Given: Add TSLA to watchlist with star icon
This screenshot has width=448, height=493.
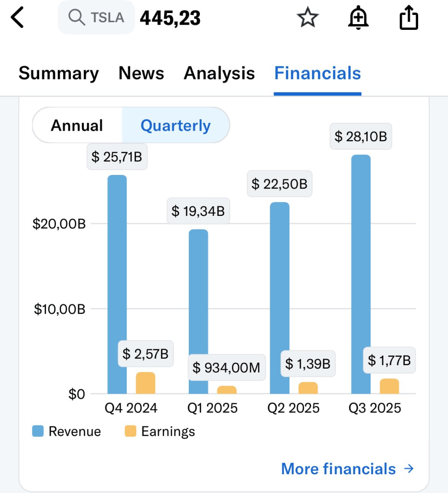Looking at the screenshot, I should tap(308, 18).
